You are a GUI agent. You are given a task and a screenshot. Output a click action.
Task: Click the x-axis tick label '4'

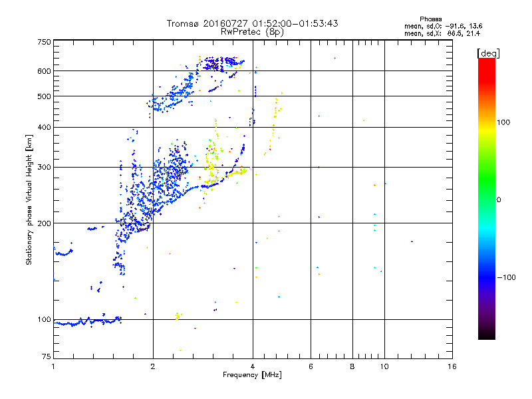(253, 366)
